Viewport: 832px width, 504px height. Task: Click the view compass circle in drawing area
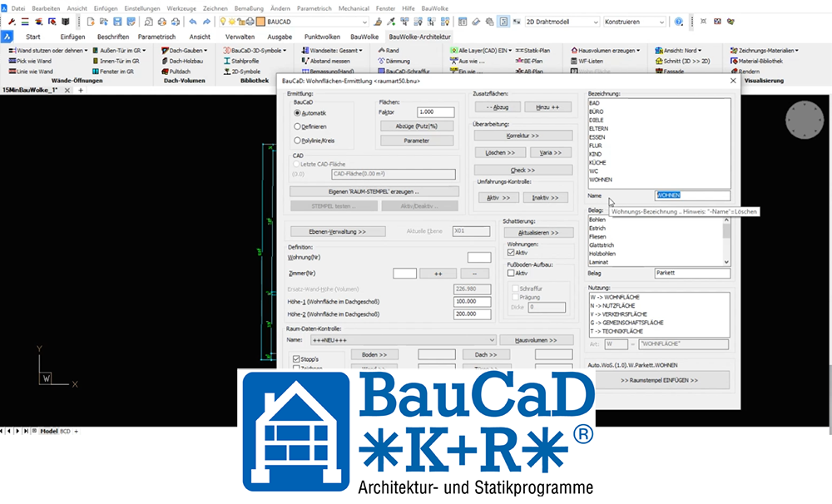pyautogui.click(x=805, y=120)
